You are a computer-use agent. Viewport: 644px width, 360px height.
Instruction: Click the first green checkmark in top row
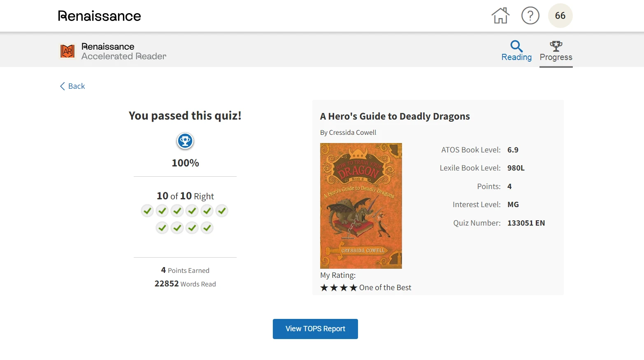(x=147, y=211)
